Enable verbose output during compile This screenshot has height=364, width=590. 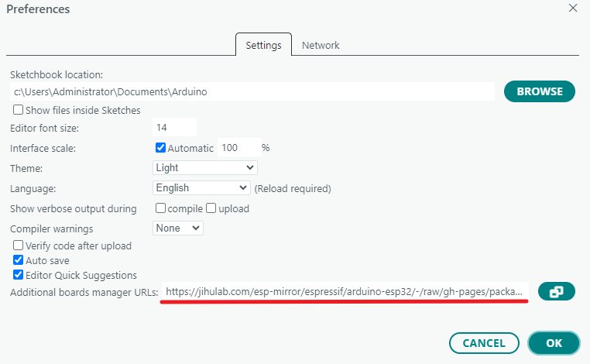tap(161, 208)
